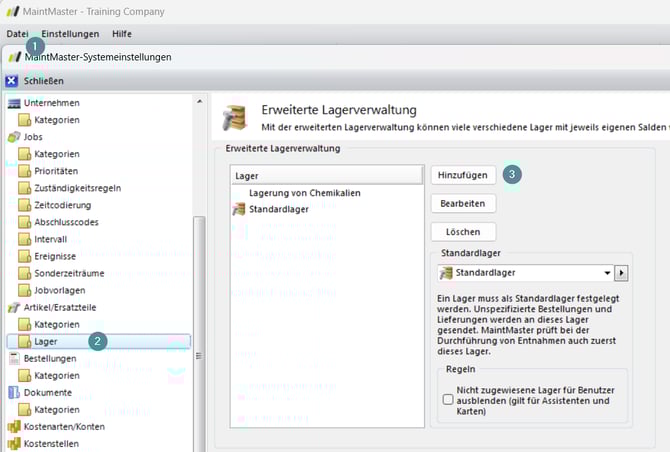Open the Einstellungen menu
The width and height of the screenshot is (670, 452).
coord(70,34)
